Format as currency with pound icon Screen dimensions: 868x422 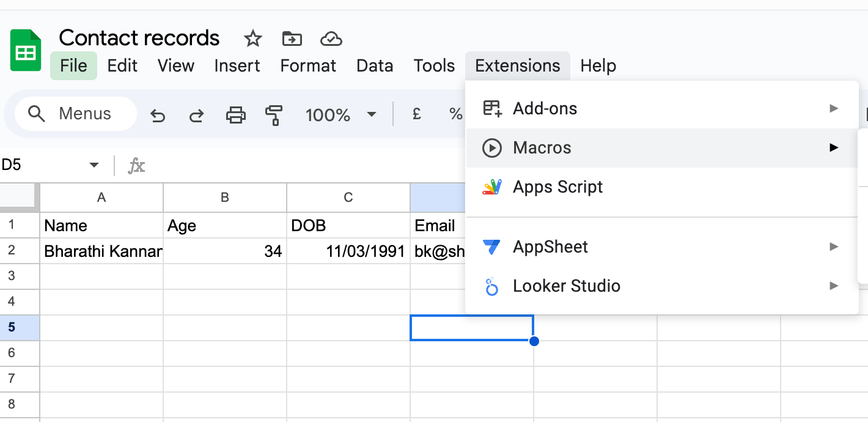[x=417, y=114]
